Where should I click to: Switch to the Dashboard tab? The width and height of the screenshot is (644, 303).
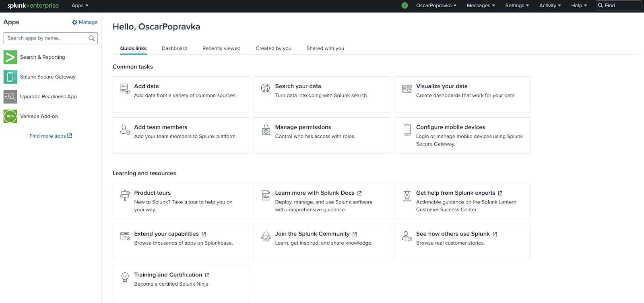pyautogui.click(x=174, y=48)
